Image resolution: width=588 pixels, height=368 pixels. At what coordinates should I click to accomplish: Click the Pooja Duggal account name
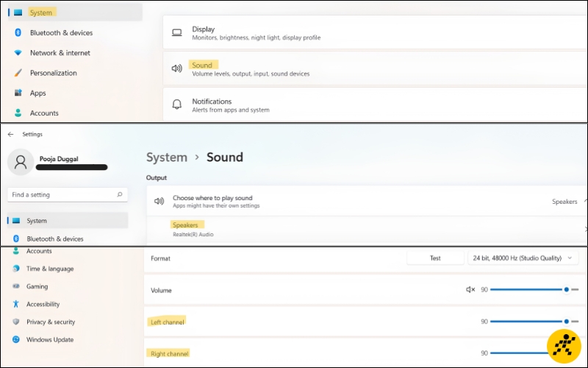tap(59, 159)
